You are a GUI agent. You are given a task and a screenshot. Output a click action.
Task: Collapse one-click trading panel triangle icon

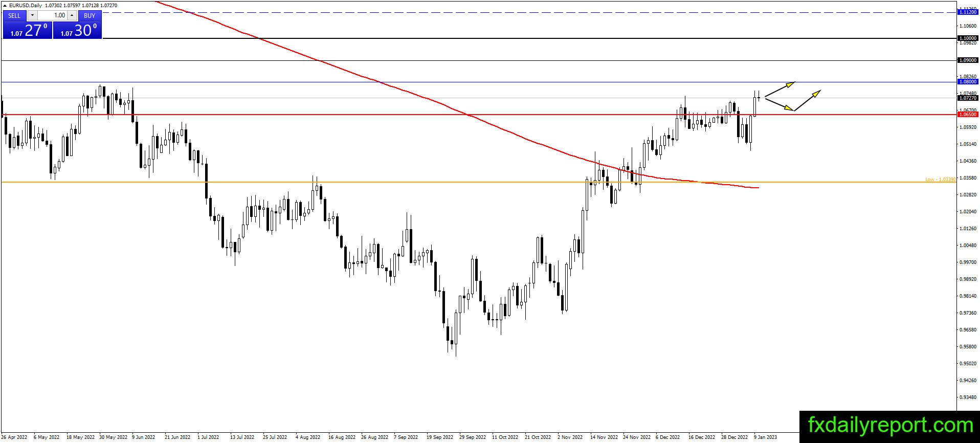(x=5, y=5)
